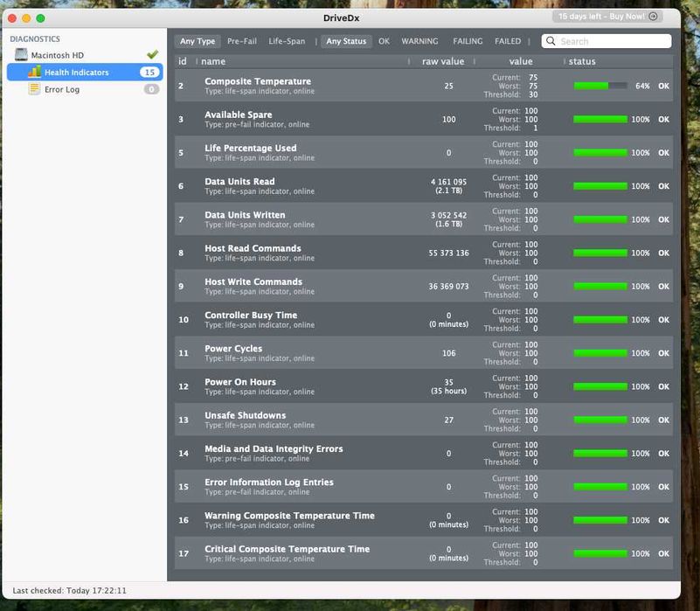Click OK status of Data Units Read

click(x=663, y=186)
